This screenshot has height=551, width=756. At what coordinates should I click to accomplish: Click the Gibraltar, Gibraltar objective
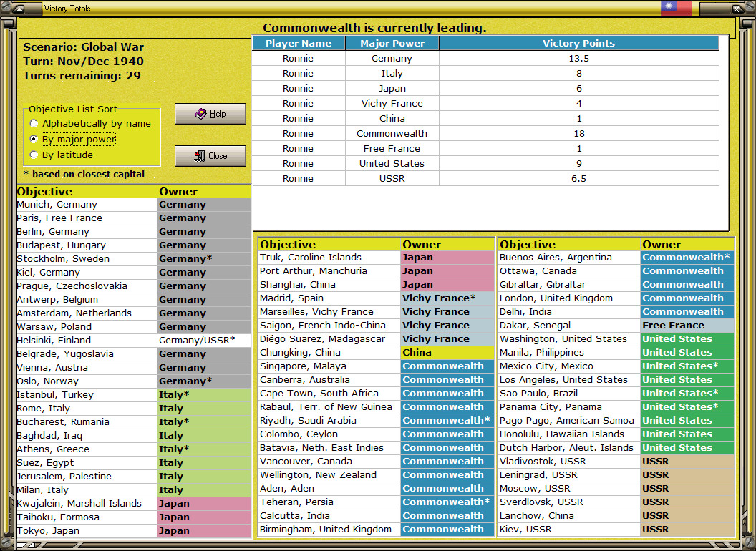(569, 284)
